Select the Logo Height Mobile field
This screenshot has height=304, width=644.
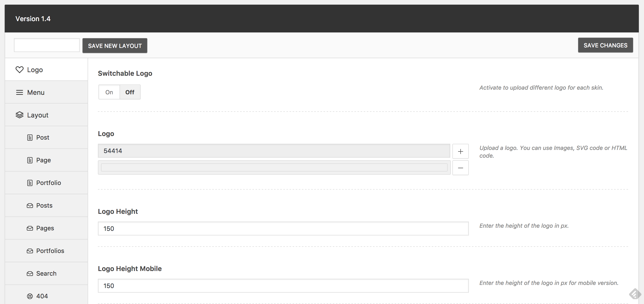pyautogui.click(x=283, y=285)
